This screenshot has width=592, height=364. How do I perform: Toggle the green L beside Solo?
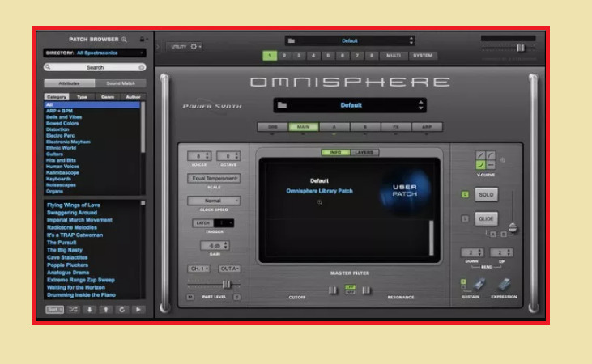[465, 195]
